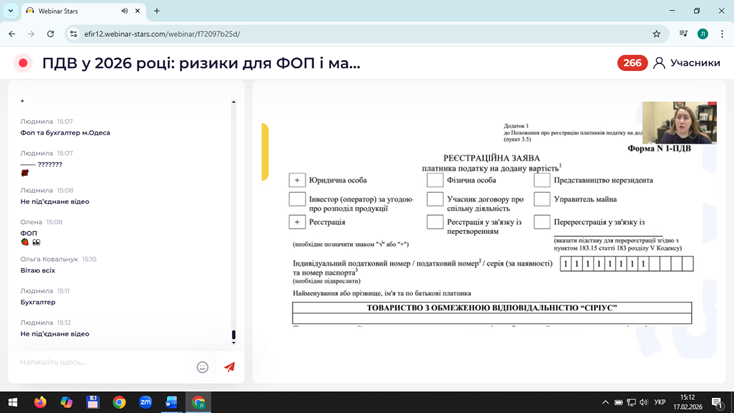The image size is (734, 413).
Task: Switch keyboard language via УКР indicator
Action: coord(659,402)
